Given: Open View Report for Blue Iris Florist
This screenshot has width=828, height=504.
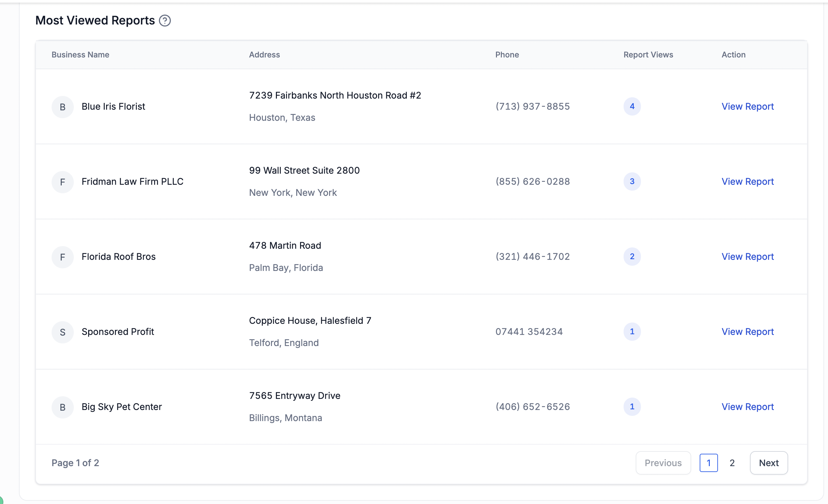Looking at the screenshot, I should pos(747,106).
